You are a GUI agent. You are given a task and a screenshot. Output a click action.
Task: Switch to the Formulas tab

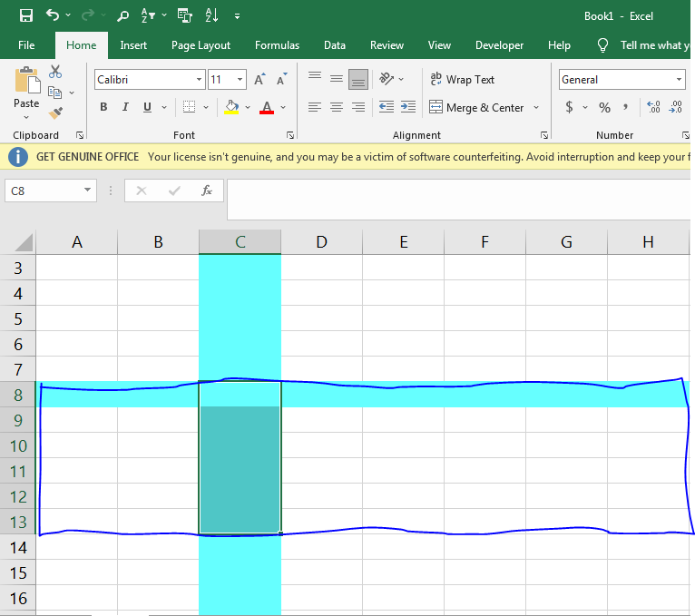[277, 45]
